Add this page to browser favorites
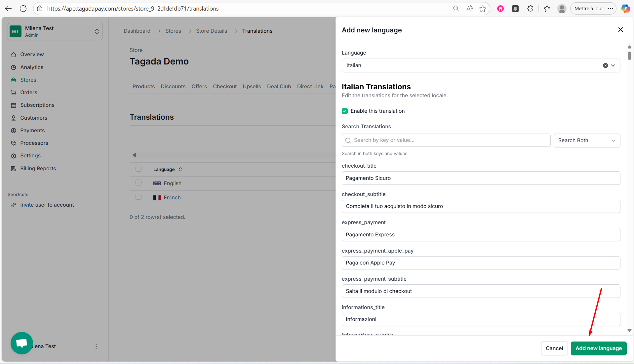Viewport: 634px width, 364px height. [x=483, y=9]
